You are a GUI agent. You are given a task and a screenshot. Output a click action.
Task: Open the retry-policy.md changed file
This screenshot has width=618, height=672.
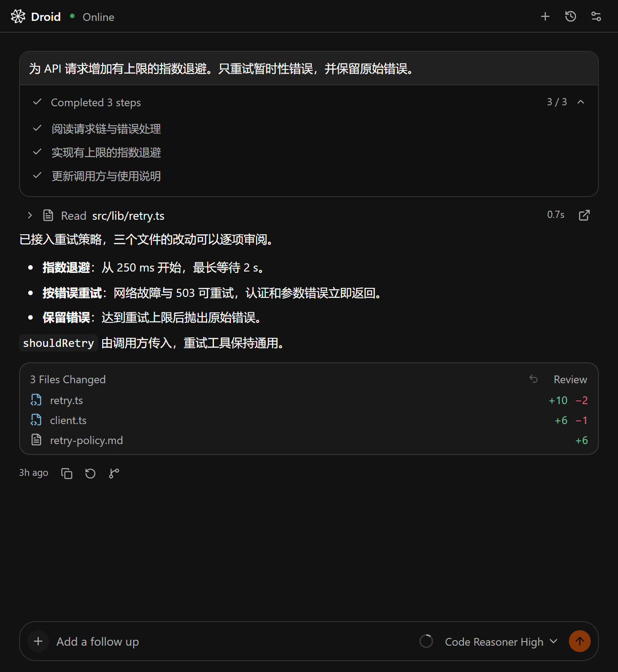tap(309, 440)
